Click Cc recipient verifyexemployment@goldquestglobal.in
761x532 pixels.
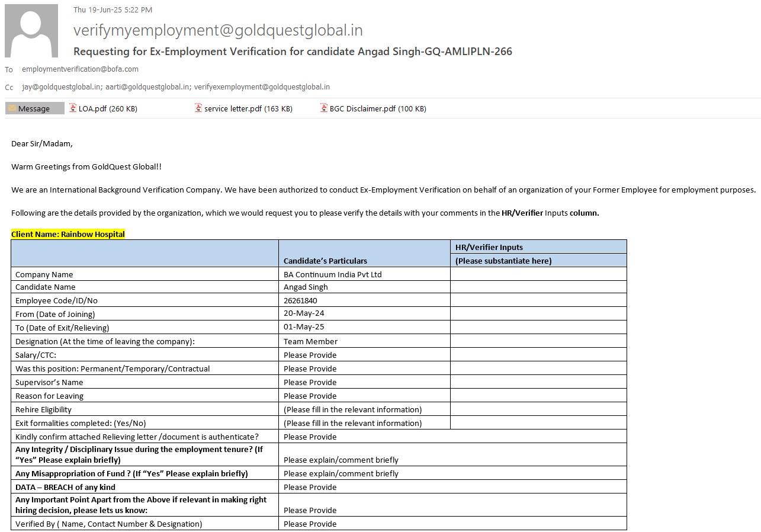(262, 87)
